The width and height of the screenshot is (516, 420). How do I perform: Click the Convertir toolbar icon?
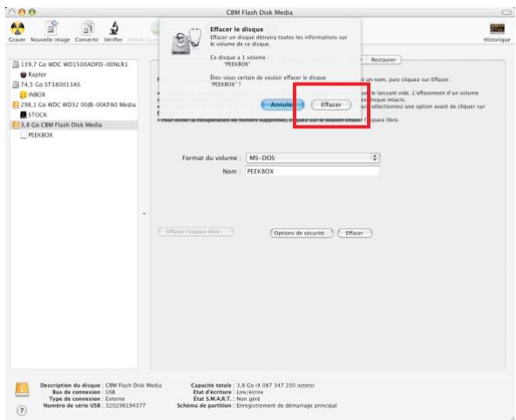87,29
